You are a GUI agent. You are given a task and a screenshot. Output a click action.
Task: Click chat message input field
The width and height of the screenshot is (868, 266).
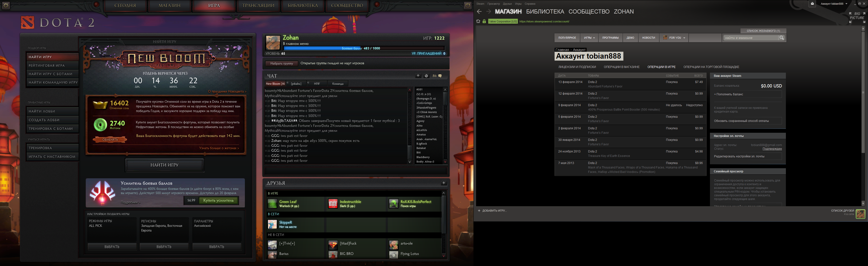(x=356, y=170)
